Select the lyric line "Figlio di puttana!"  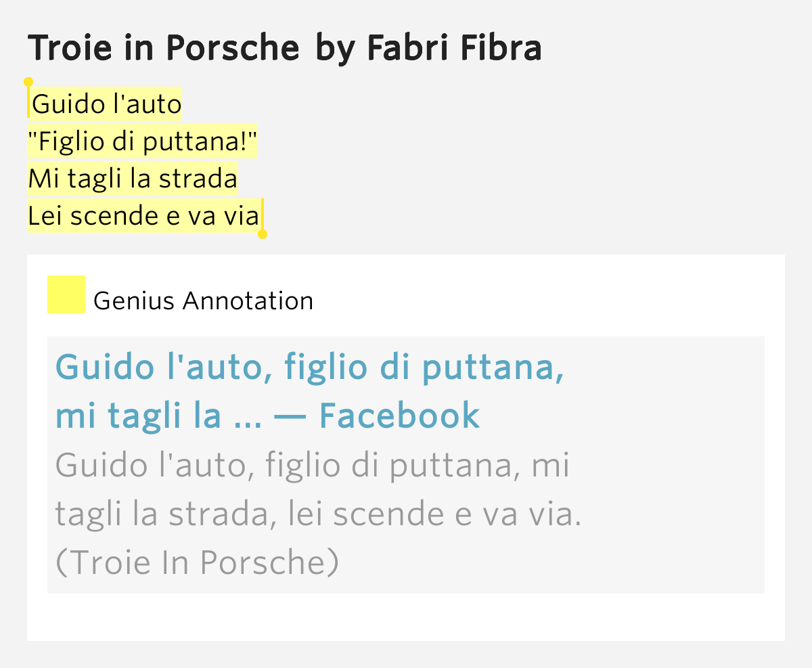[143, 141]
